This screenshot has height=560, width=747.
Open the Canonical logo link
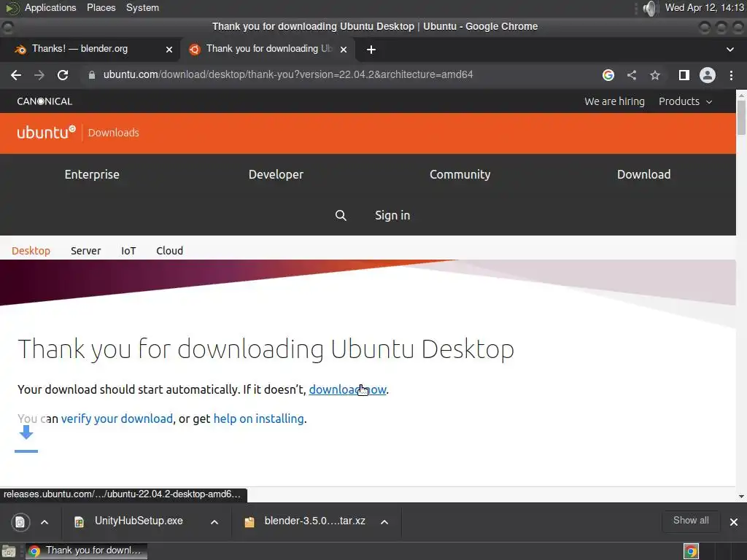[x=44, y=101]
